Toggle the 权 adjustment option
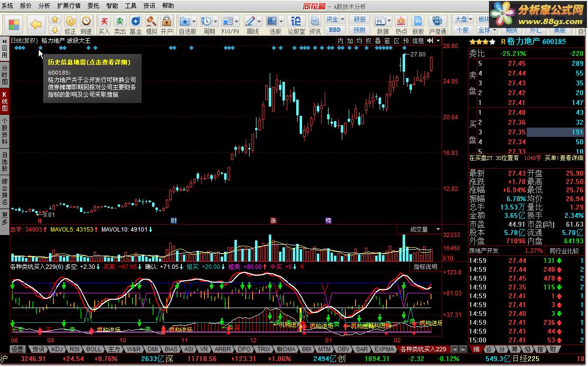Screen dimensions: 588x367 click(x=369, y=41)
